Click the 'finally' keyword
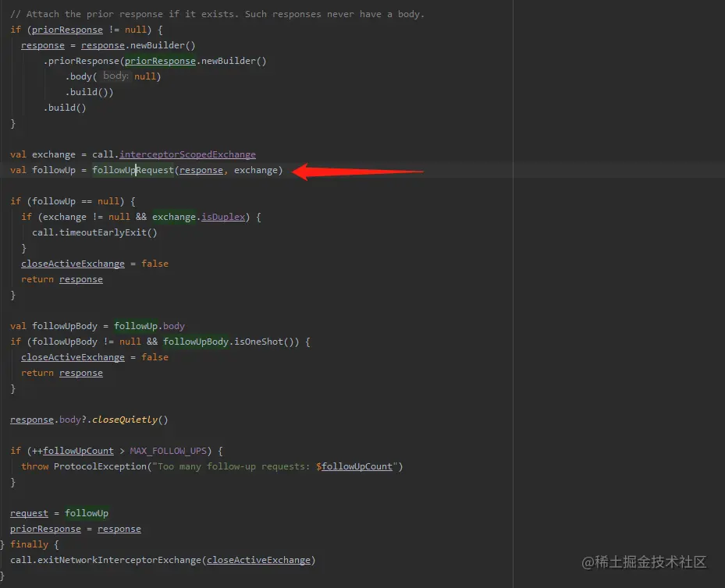The width and height of the screenshot is (725, 588). coord(29,544)
